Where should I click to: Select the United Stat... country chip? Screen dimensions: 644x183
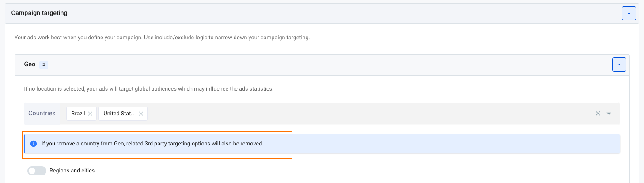[118, 114]
